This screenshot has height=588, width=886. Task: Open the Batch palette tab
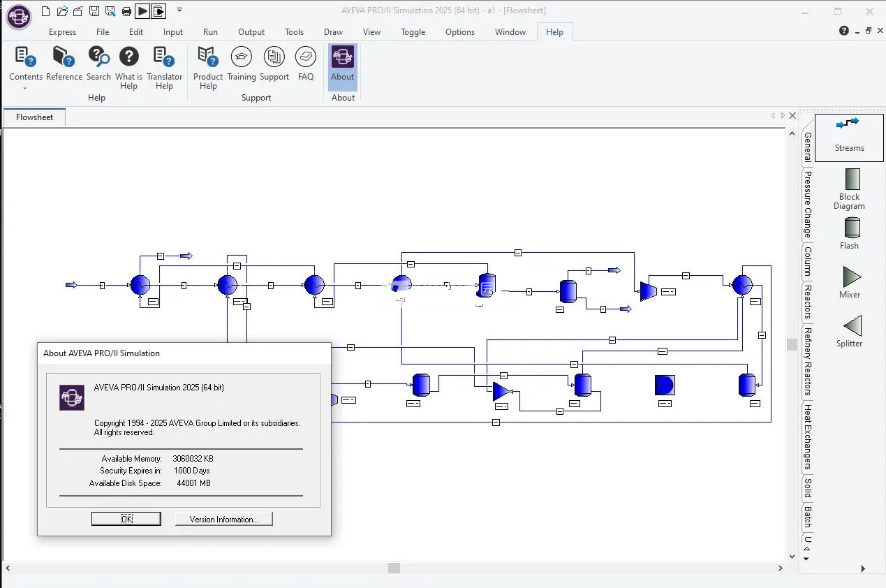pos(808,517)
